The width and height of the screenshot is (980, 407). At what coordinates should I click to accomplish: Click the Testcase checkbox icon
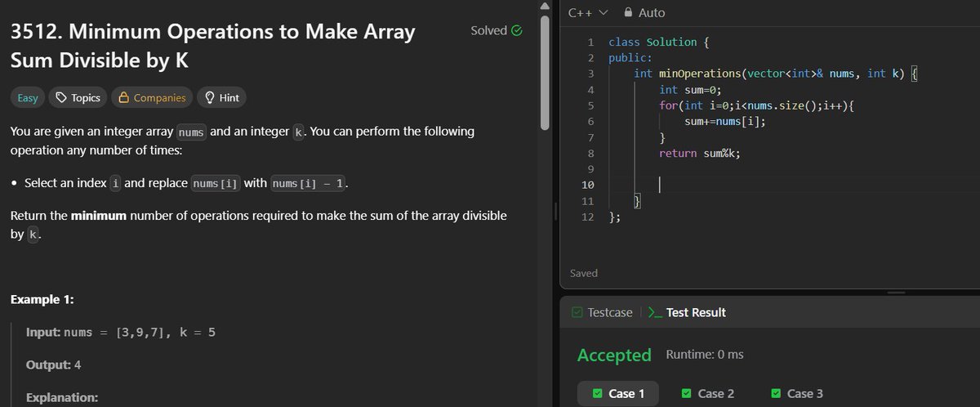click(577, 312)
